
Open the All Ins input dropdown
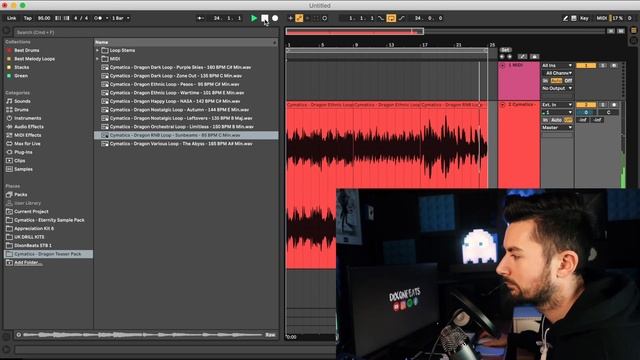tap(557, 65)
